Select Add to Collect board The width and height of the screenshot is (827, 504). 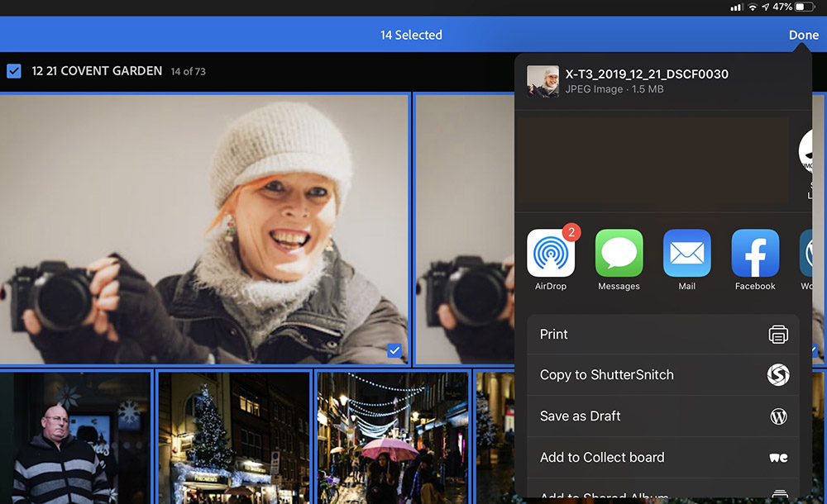click(601, 458)
